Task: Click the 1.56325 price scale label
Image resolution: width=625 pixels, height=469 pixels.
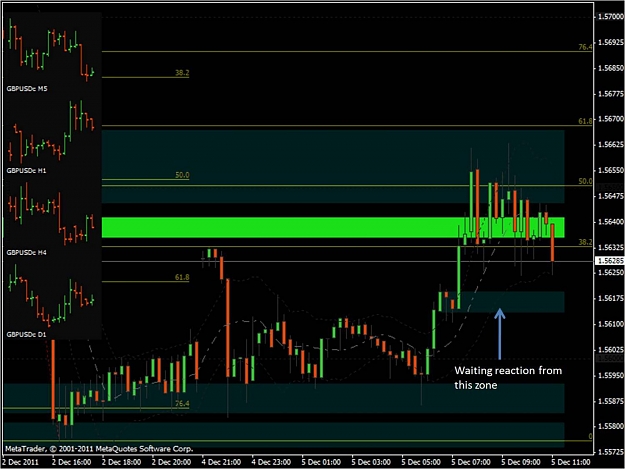Action: (611, 247)
